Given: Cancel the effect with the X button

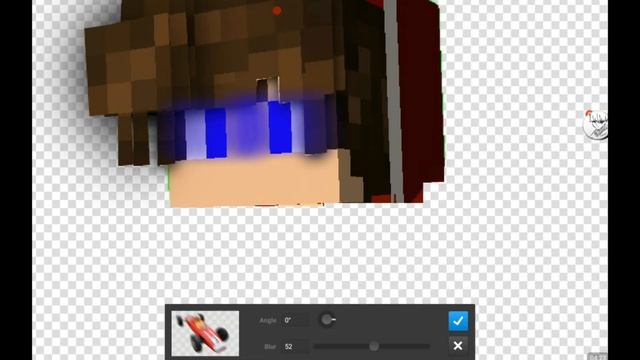Looking at the screenshot, I should click(458, 346).
